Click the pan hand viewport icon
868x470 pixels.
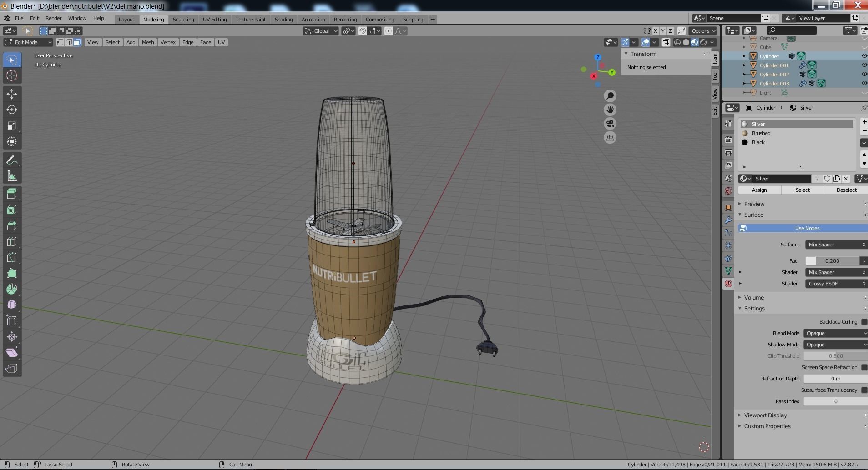click(x=610, y=110)
